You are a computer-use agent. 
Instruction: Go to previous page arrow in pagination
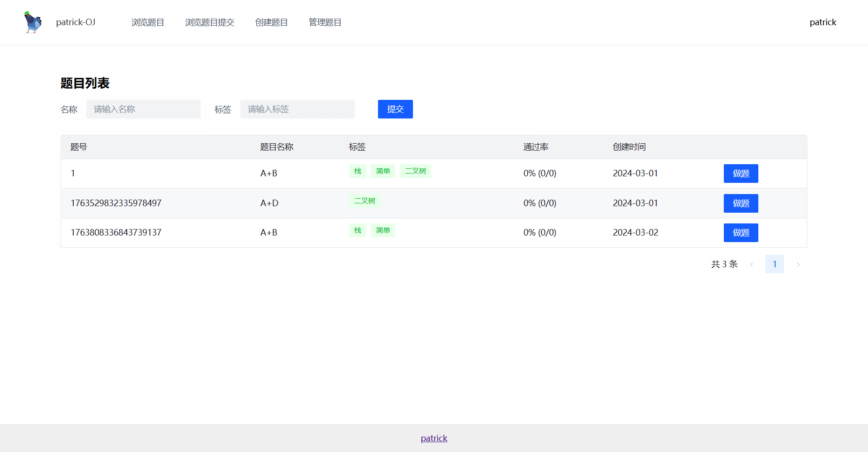[x=751, y=264]
